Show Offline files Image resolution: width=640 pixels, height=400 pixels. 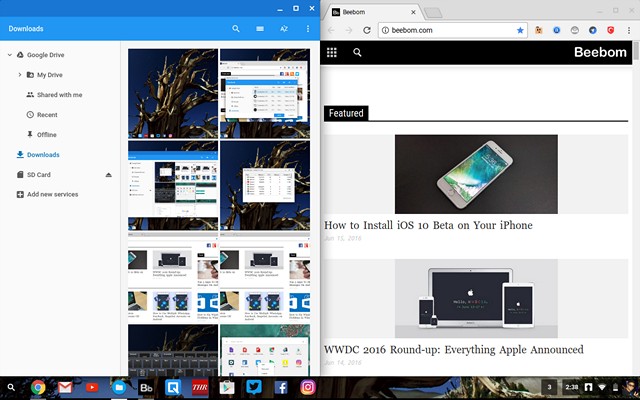47,135
